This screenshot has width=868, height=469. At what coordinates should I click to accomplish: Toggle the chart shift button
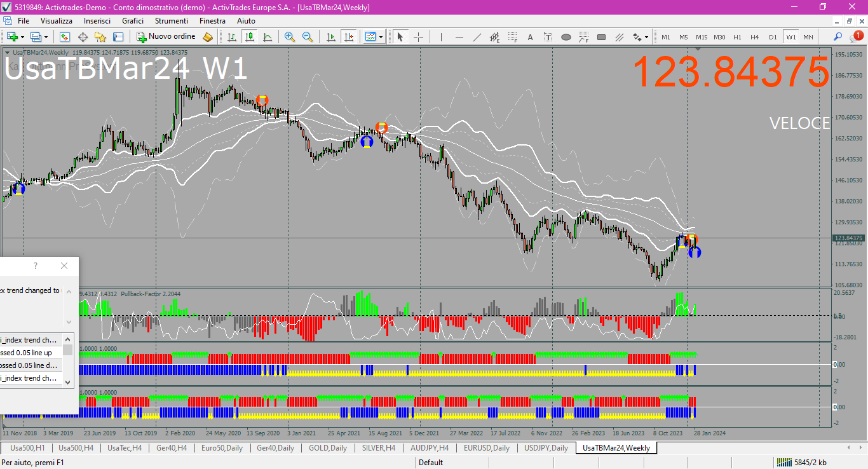click(x=348, y=37)
